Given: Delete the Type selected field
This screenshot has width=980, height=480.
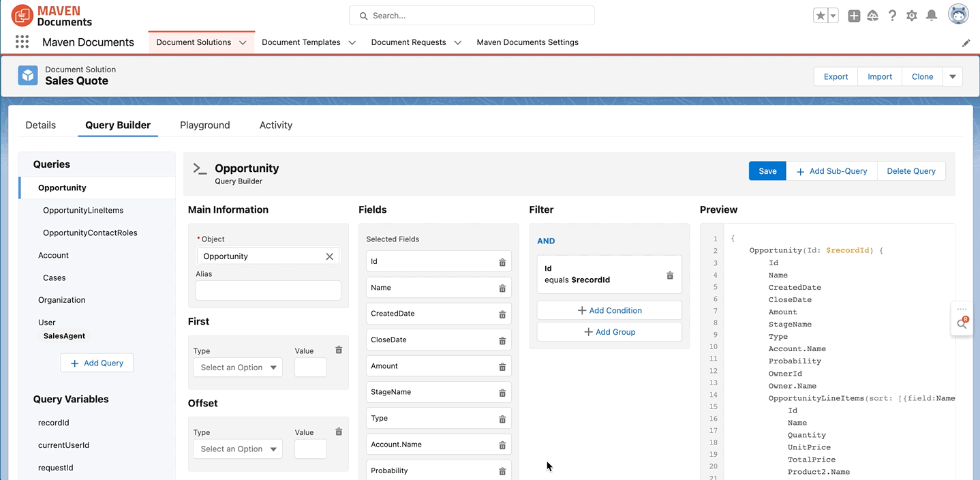Looking at the screenshot, I should (502, 419).
